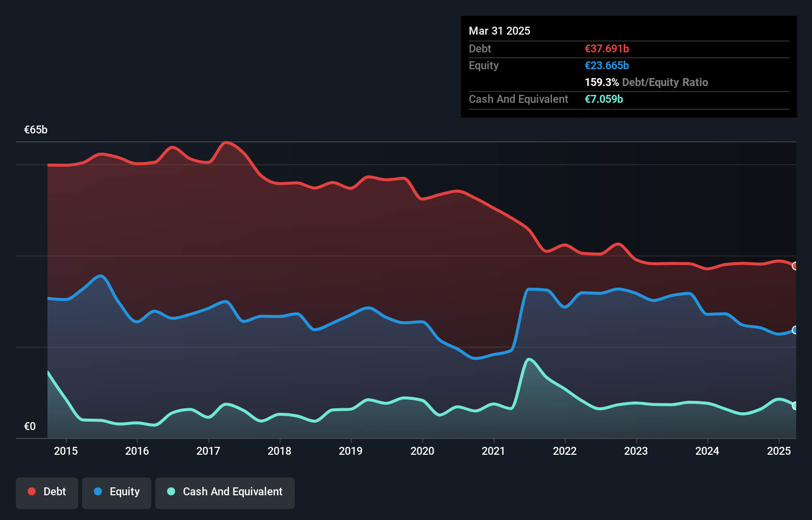The width and height of the screenshot is (812, 520).
Task: Click the Mar 31 2025 tooltip header
Action: click(x=499, y=31)
